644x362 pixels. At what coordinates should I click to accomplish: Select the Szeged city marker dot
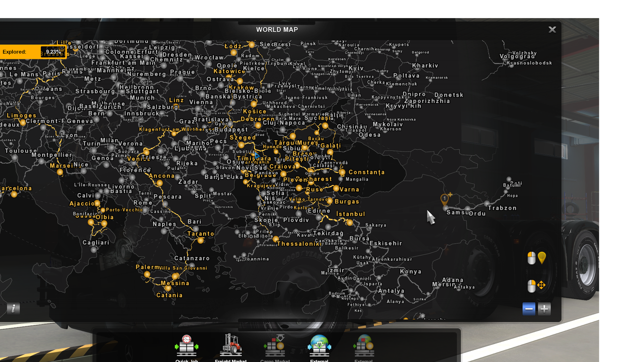point(242,145)
